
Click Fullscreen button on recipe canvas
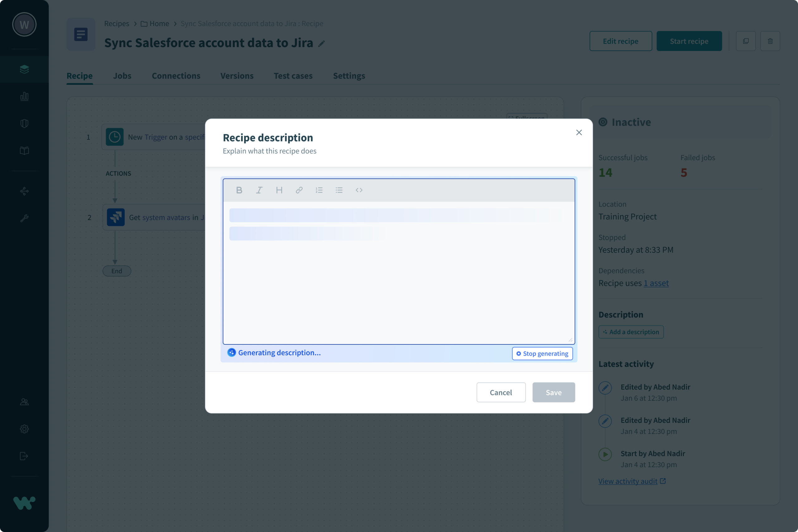coord(527,116)
